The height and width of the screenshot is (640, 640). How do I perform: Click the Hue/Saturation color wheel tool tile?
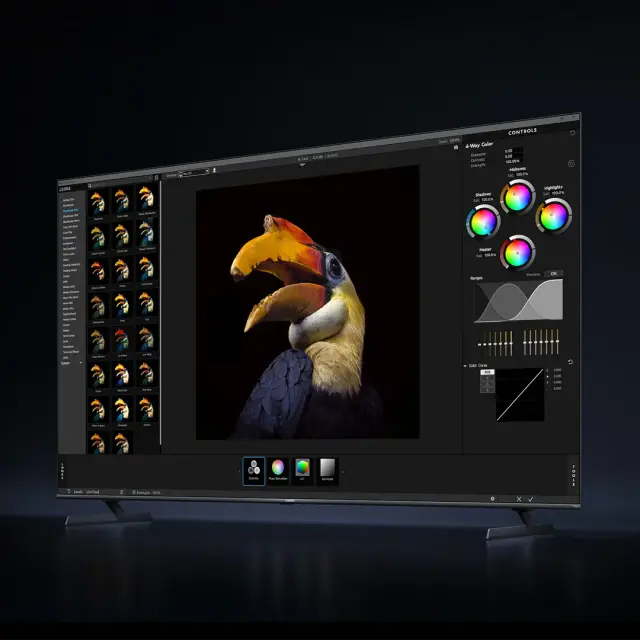pos(277,469)
